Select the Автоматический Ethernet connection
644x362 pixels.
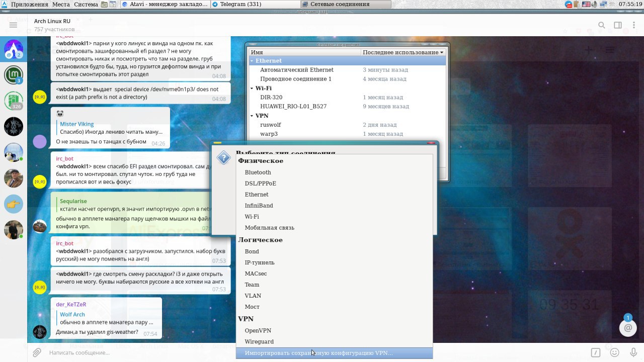click(347, 70)
